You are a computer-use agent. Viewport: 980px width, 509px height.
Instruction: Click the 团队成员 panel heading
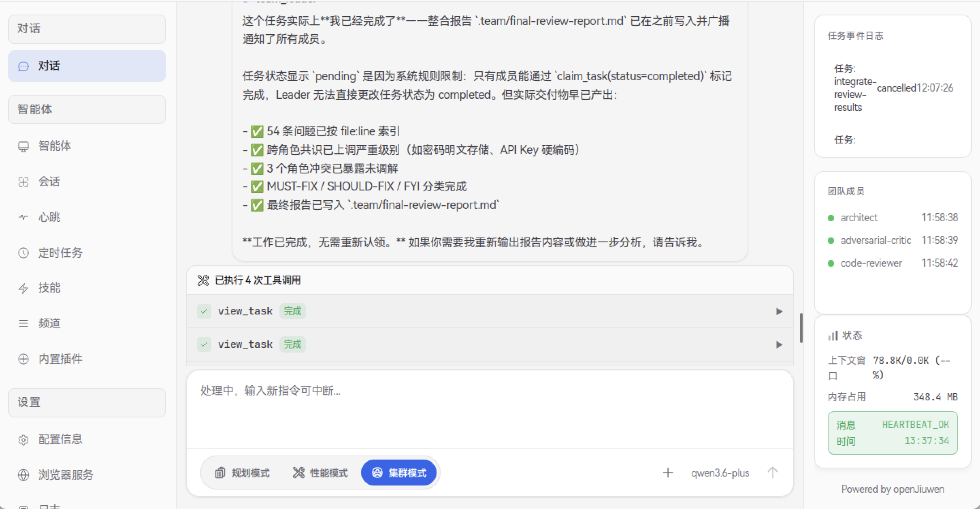pyautogui.click(x=846, y=191)
